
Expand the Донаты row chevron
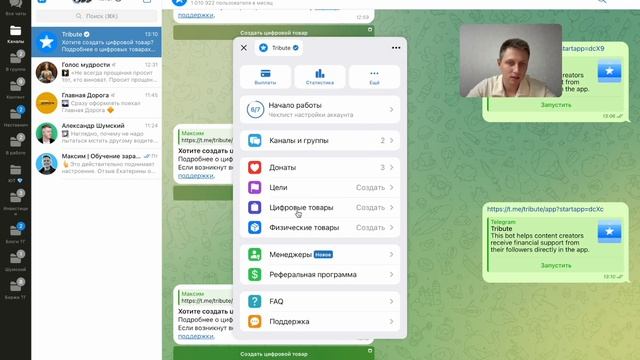coord(391,167)
